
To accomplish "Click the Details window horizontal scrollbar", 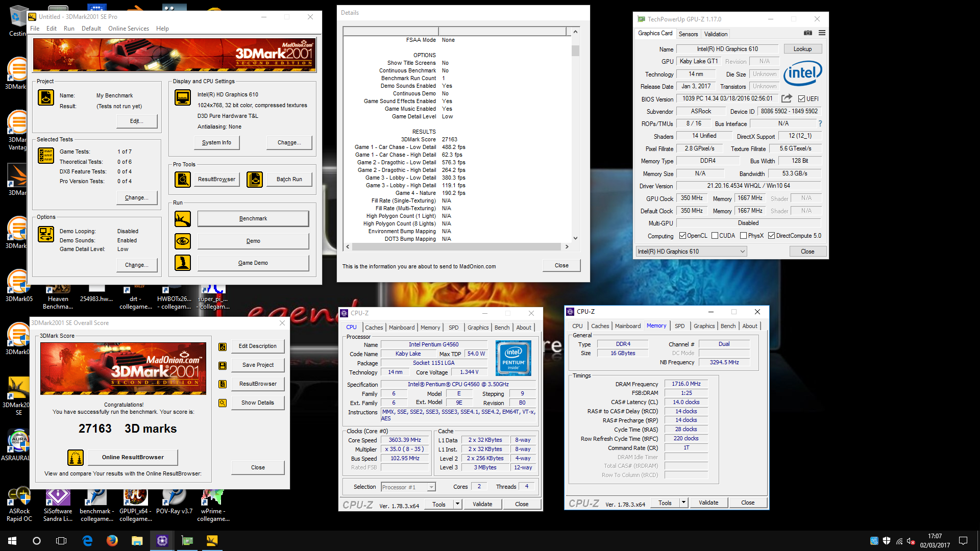I will 457,247.
